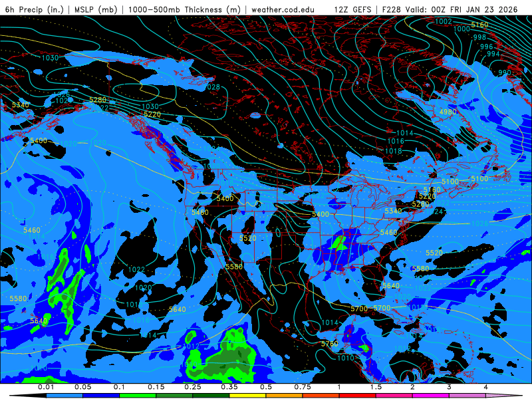This screenshot has width=532, height=399.
Task: Click the '990' isobar label
Action: 505,72
